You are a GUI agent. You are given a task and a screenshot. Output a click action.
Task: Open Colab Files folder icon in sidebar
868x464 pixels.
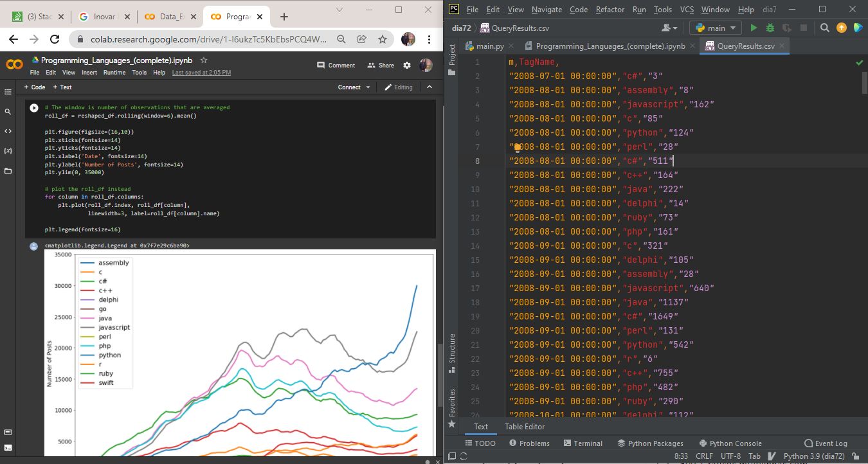8,171
